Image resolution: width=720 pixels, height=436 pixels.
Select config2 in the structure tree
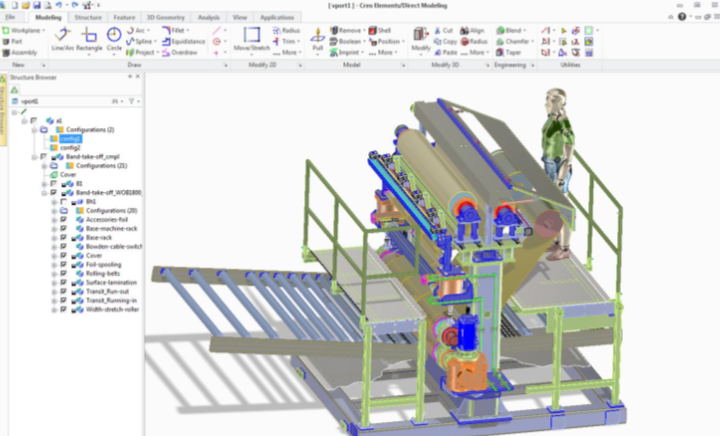coord(69,147)
